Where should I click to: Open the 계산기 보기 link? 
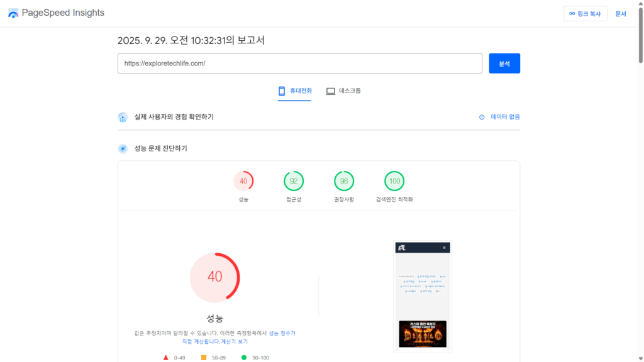233,341
